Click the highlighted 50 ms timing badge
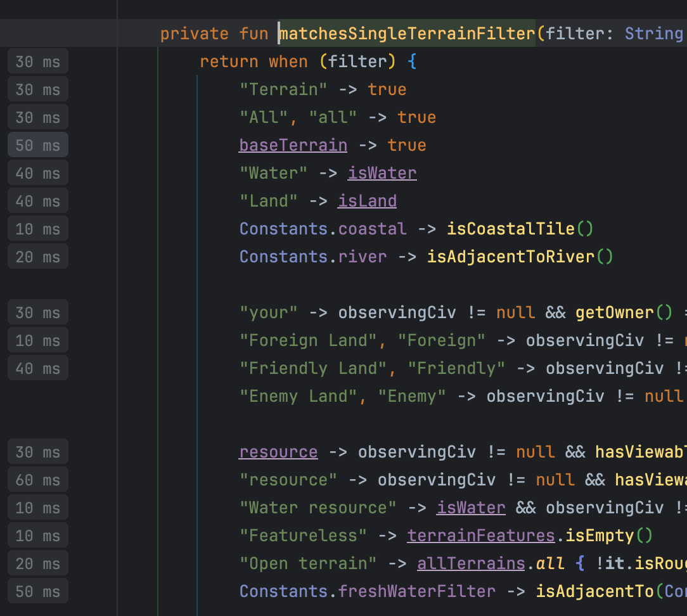Screen dimensions: 687x616 pyautogui.click(x=37, y=144)
